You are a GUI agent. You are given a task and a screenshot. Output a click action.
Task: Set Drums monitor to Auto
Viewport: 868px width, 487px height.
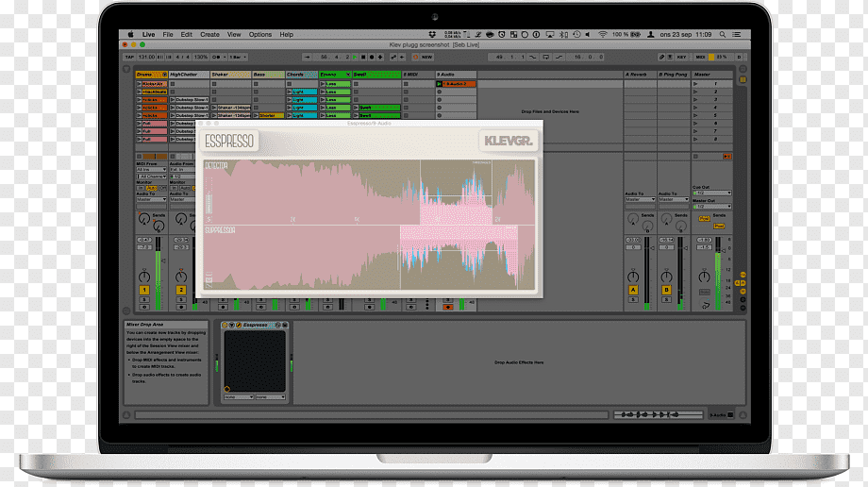[151, 189]
